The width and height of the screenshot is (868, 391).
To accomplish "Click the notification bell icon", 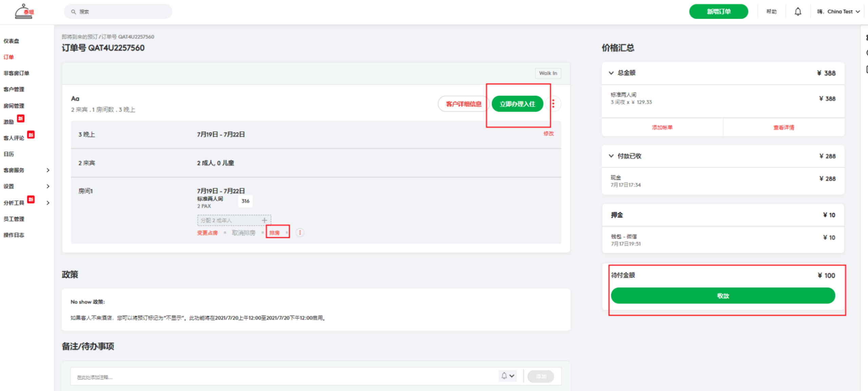I will click(798, 12).
